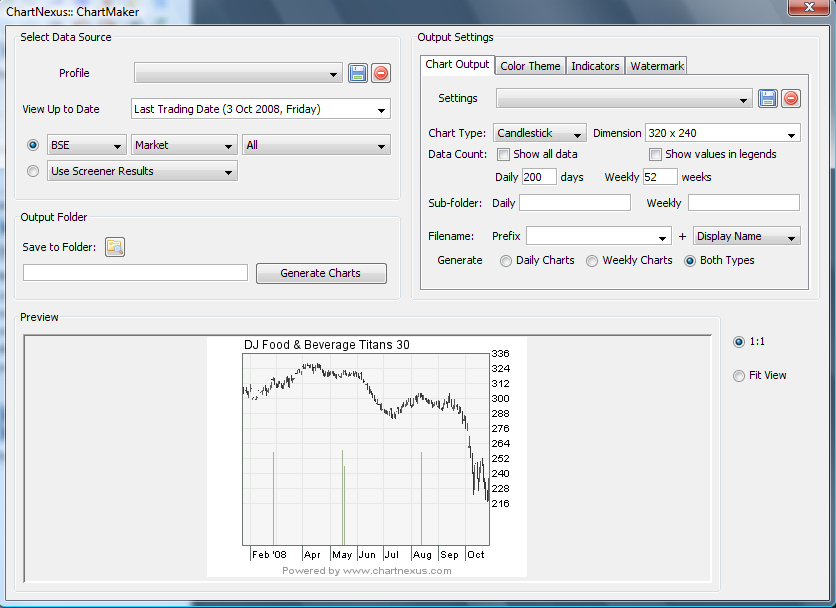Save the current data source profile

point(358,73)
